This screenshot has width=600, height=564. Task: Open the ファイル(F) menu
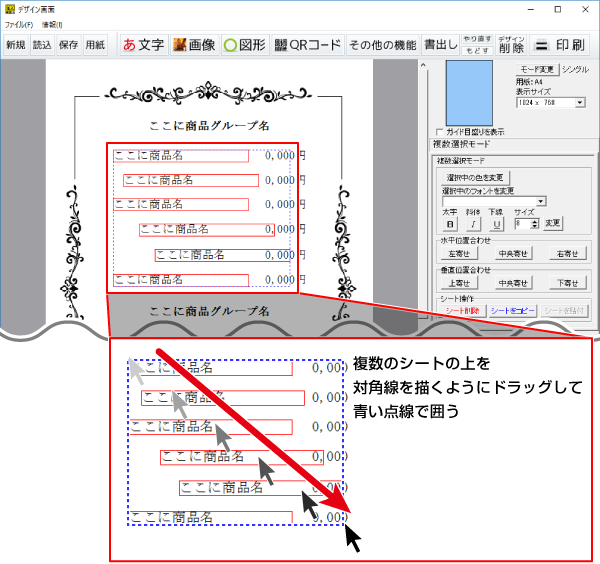pyautogui.click(x=18, y=23)
